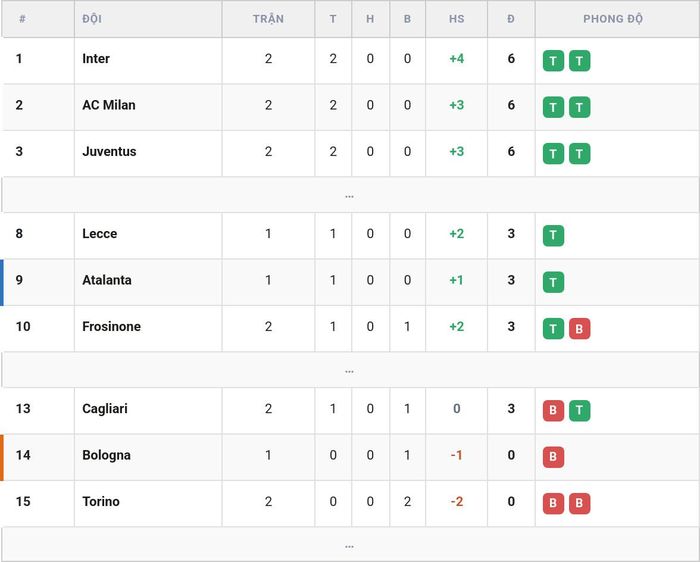Screen dimensions: 700x562
Task: Open the Bologna team link
Action: coord(107,455)
